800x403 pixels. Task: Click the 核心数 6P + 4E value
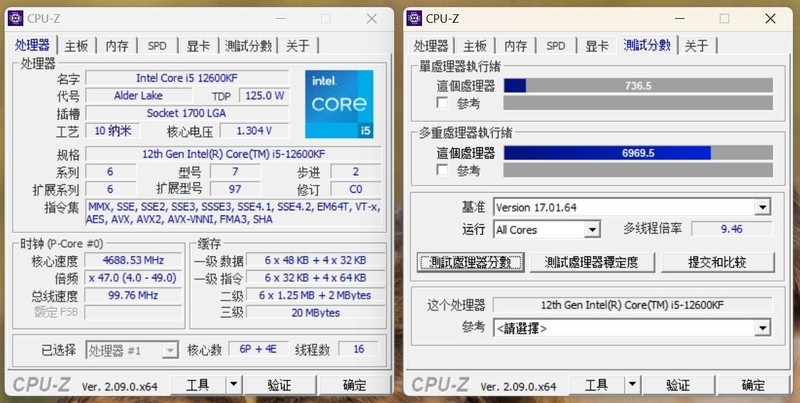(258, 349)
